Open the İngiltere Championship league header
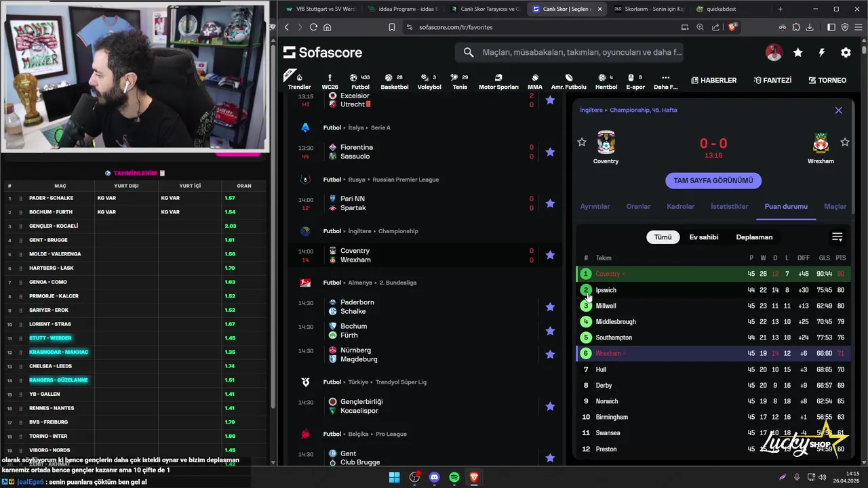 370,231
